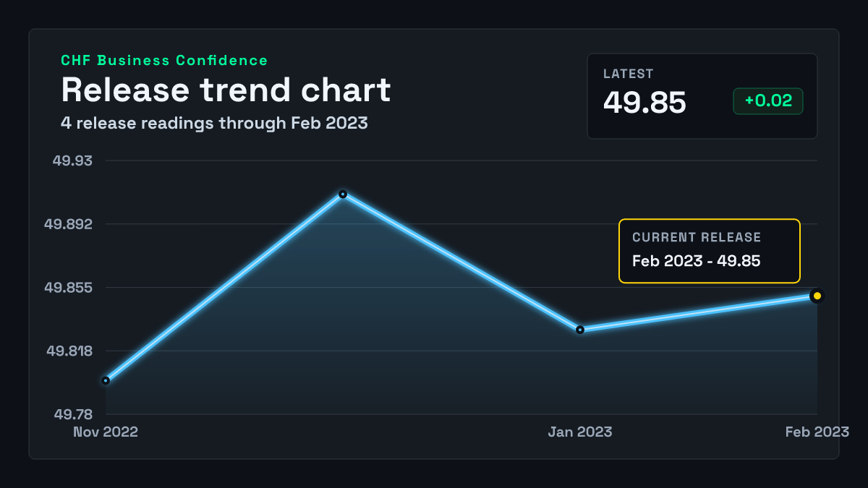Screen dimensions: 868x488
Task: Click the 49.855 y-axis label
Action: (x=69, y=288)
